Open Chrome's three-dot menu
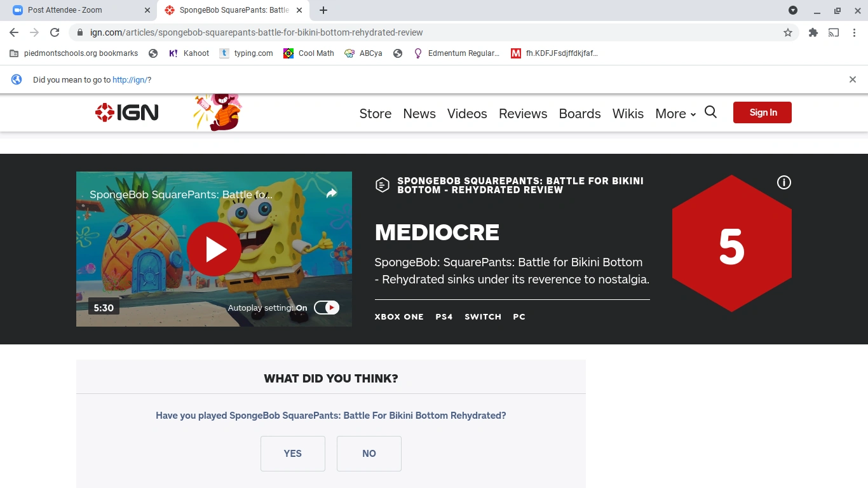Viewport: 868px width, 488px height. pyautogui.click(x=855, y=32)
